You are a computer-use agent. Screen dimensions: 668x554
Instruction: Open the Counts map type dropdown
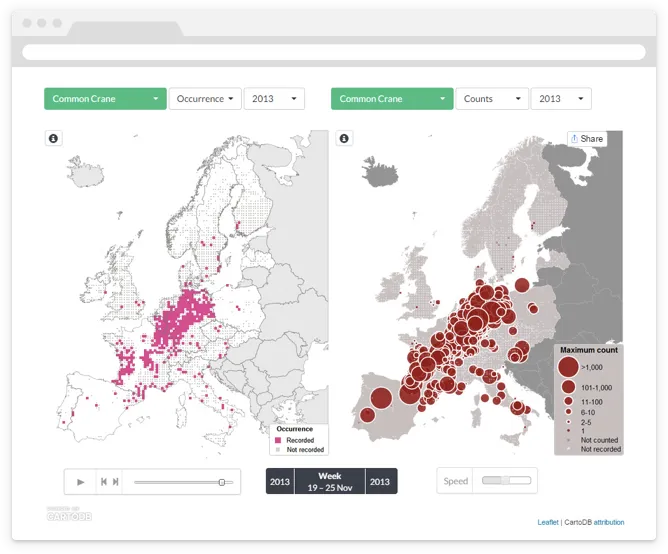click(492, 99)
